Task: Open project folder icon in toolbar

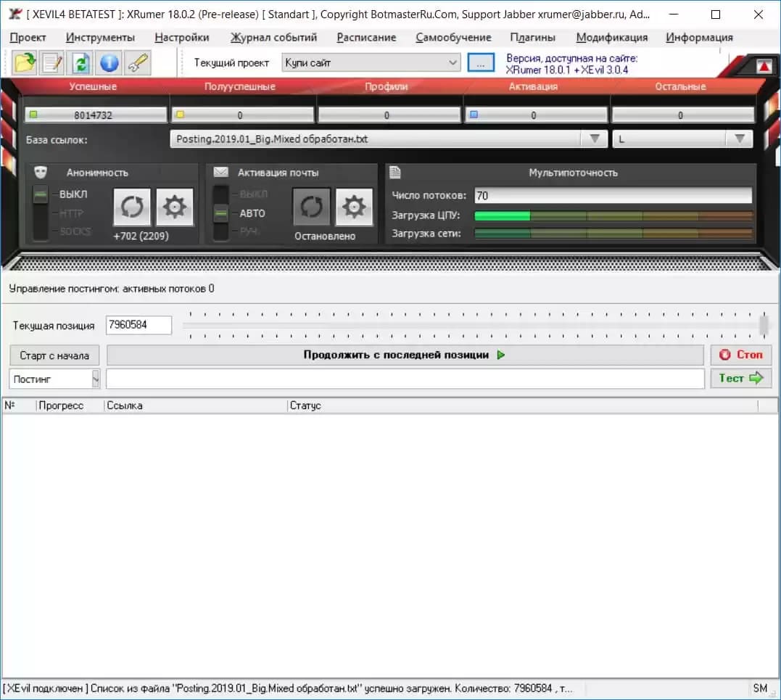Action: pos(25,63)
